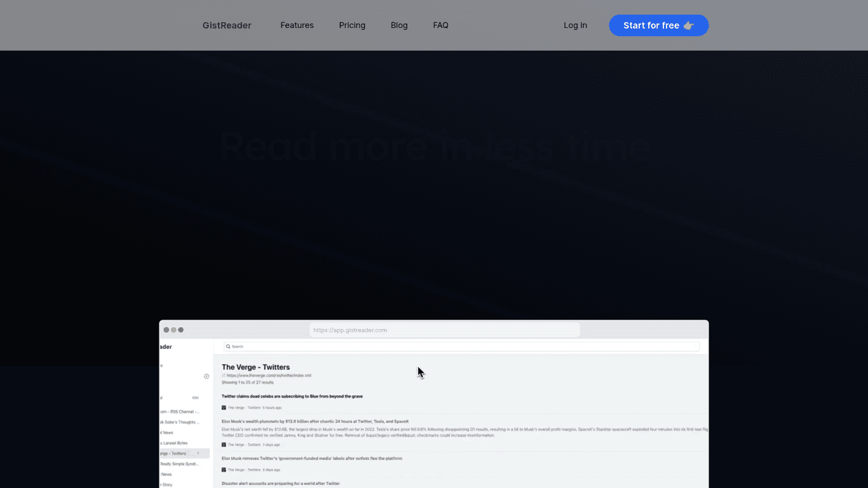Open the Disaster alert accounts article
The width and height of the screenshot is (868, 488).
[281, 484]
